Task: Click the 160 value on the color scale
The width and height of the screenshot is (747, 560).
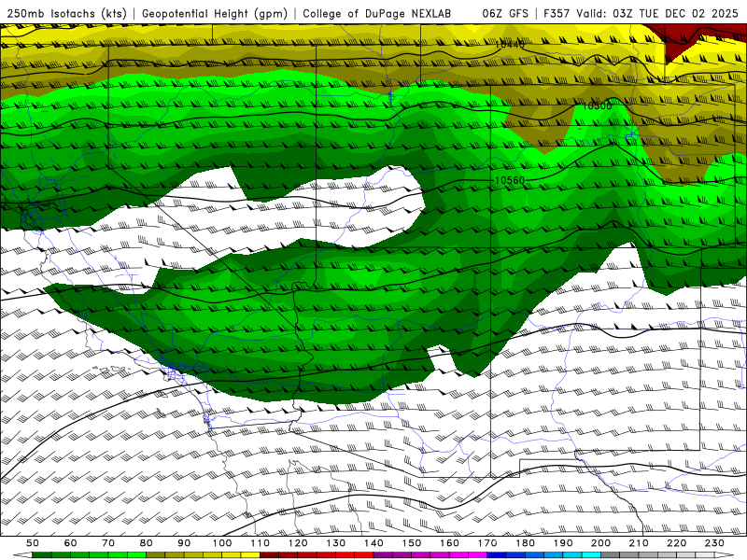Action: tap(449, 543)
